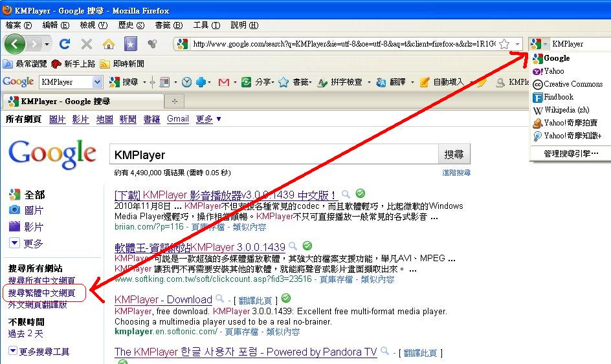This screenshot has width=611, height=364.
Task: Open the 最常瀏覽 bookmarks folder
Action: (25, 63)
